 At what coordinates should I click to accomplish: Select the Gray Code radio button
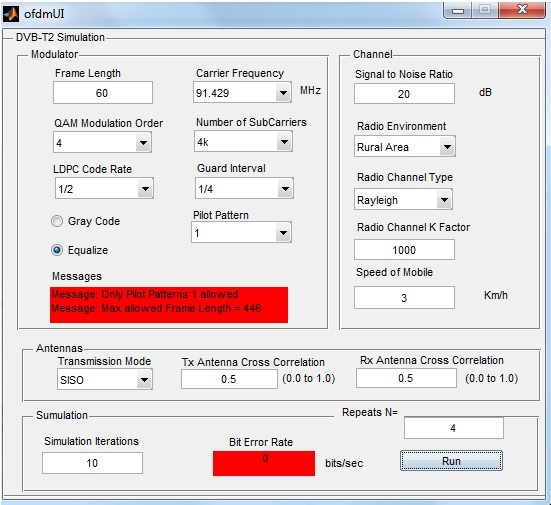point(57,221)
